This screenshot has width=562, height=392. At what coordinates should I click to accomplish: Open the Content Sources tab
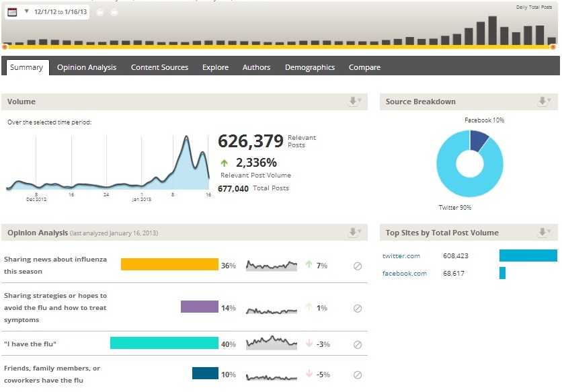[159, 67]
